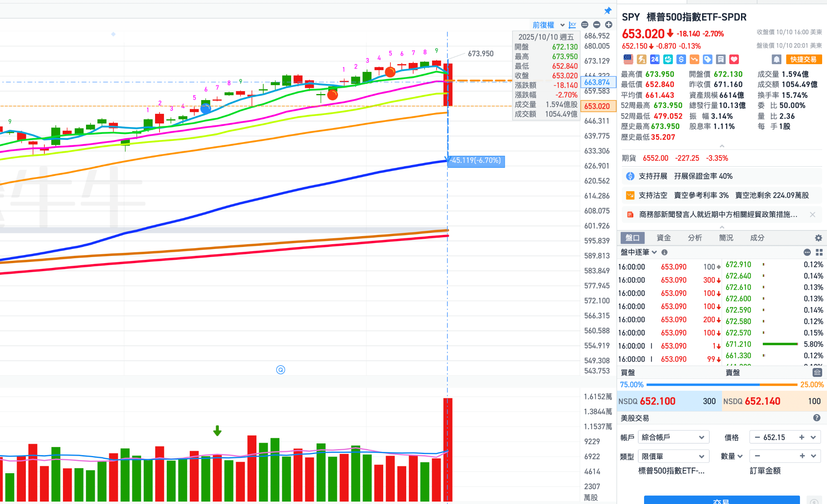This screenshot has width=827, height=504.
Task: Click the orange 快捷交易 button
Action: (803, 60)
